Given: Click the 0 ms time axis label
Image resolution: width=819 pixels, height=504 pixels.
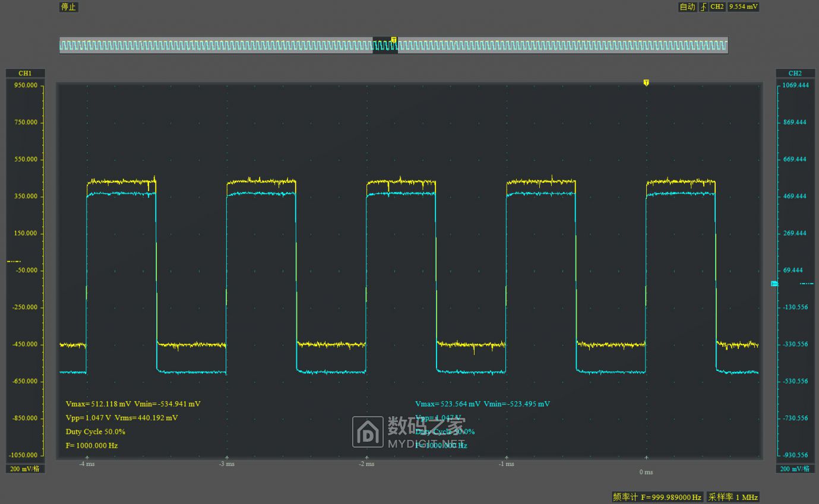Looking at the screenshot, I should 646,472.
